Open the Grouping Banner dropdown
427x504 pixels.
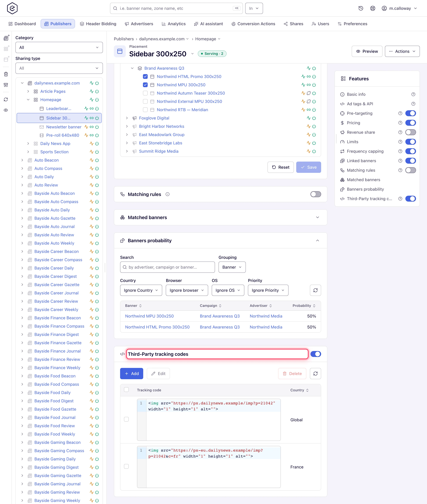tap(232, 267)
